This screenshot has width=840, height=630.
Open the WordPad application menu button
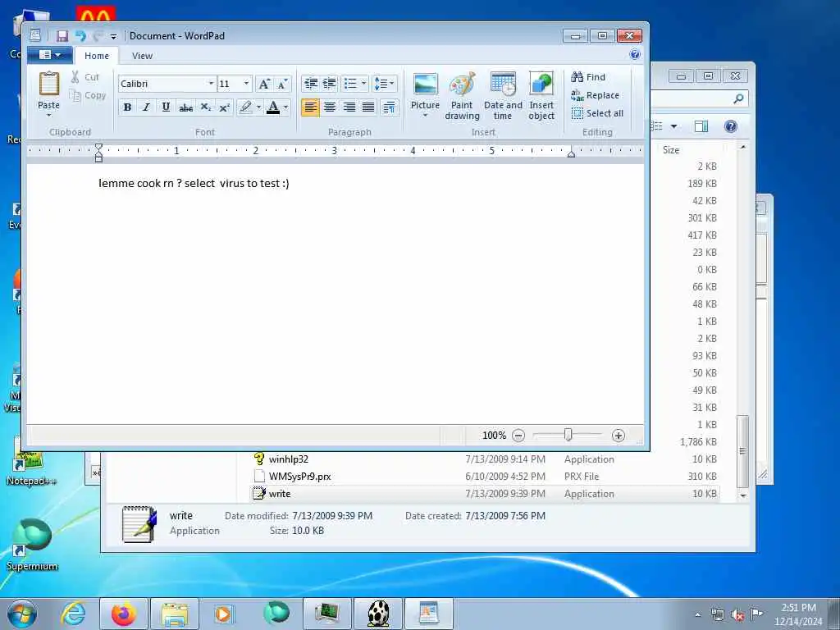(x=50, y=55)
